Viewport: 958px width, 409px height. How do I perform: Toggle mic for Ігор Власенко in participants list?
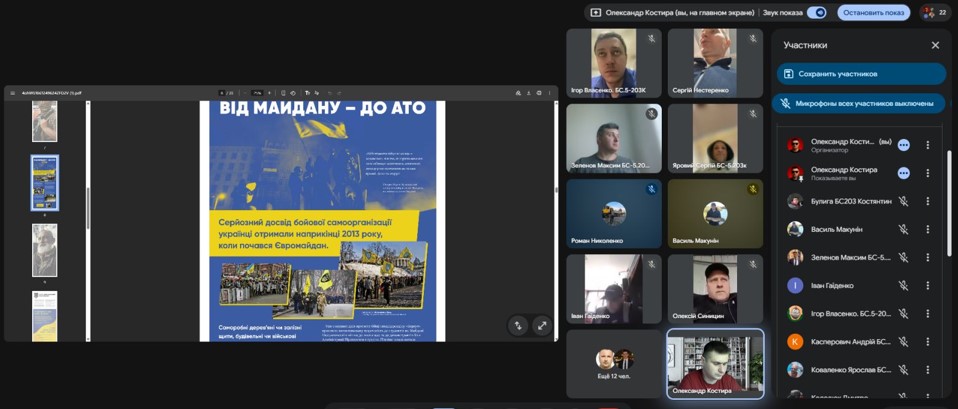[x=903, y=313]
